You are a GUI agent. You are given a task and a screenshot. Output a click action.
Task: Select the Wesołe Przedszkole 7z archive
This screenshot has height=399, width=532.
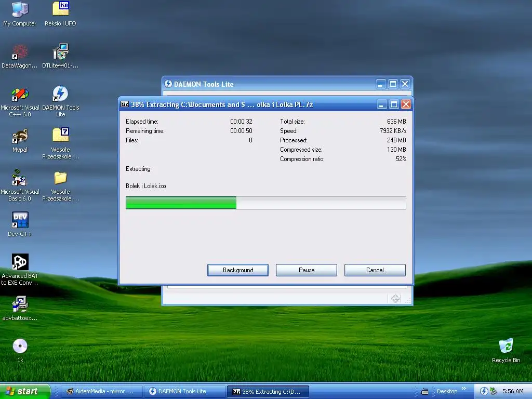pyautogui.click(x=60, y=143)
